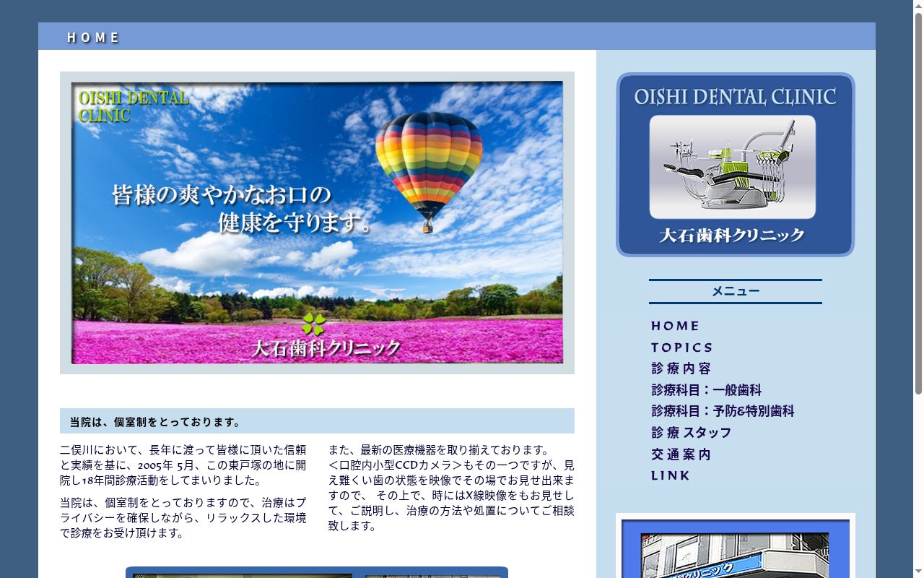Image resolution: width=924 pixels, height=578 pixels.
Task: Click the HOME page header title
Action: (92, 38)
